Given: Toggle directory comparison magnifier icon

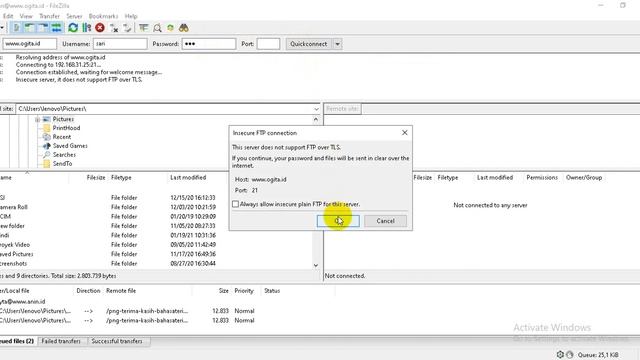Looking at the screenshot, I should tap(157, 28).
